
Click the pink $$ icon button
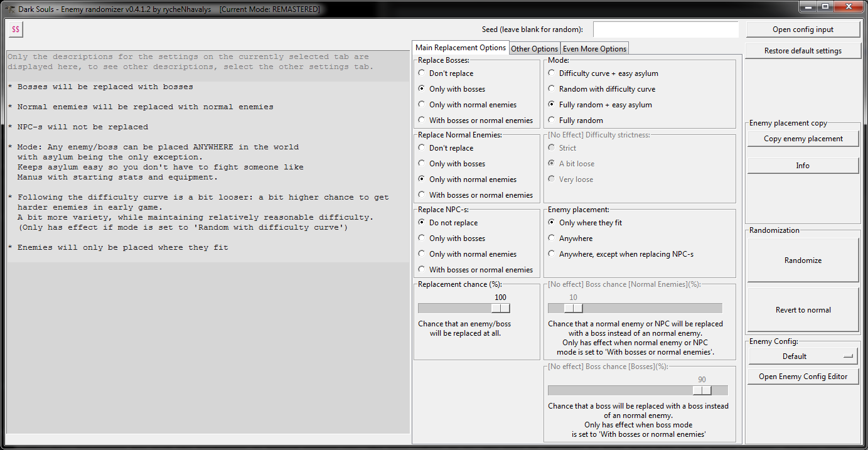[x=16, y=29]
